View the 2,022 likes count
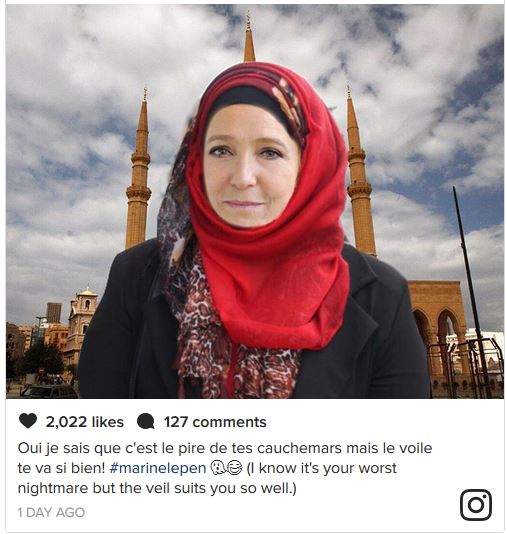 click(x=85, y=422)
